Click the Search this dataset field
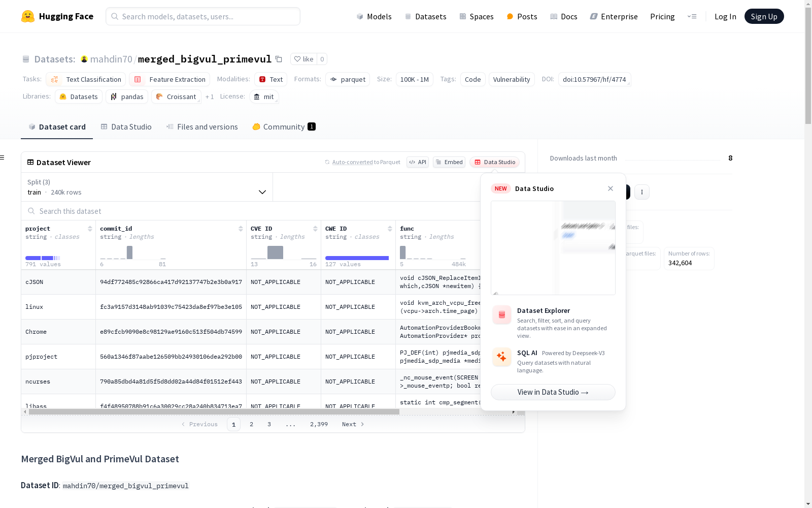The width and height of the screenshot is (812, 508). pyautogui.click(x=251, y=211)
